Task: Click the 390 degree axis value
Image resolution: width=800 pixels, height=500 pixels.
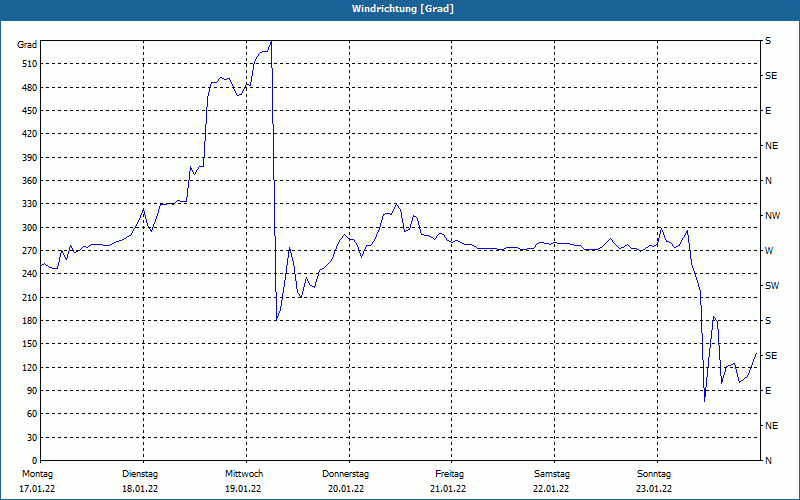Action: pyautogui.click(x=30, y=158)
